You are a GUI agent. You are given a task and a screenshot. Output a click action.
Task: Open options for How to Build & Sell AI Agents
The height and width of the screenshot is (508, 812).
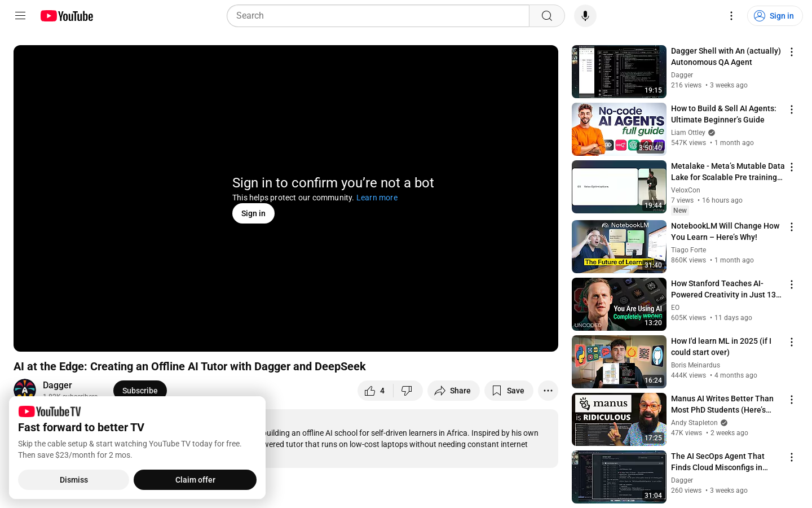pyautogui.click(x=792, y=110)
